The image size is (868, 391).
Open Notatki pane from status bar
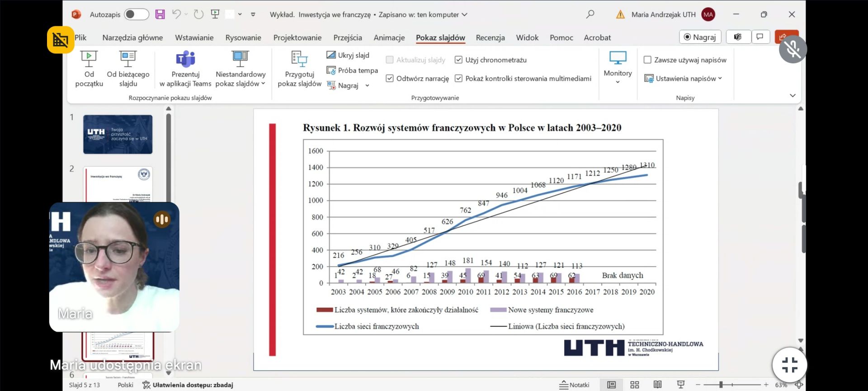(x=574, y=385)
